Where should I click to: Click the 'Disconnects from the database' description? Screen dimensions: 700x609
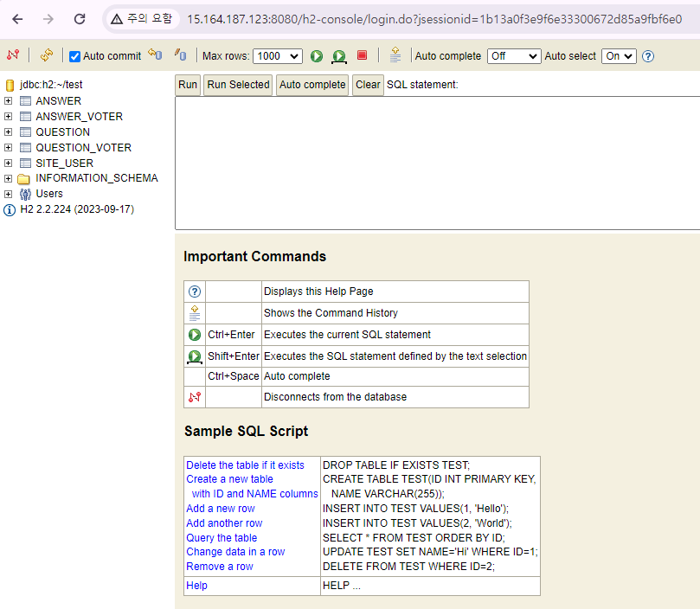(335, 397)
